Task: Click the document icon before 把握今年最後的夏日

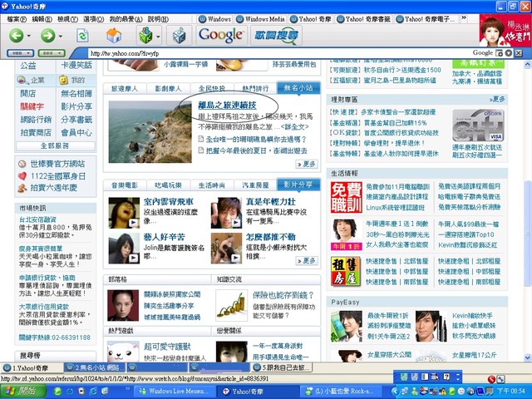Action: pyautogui.click(x=201, y=150)
